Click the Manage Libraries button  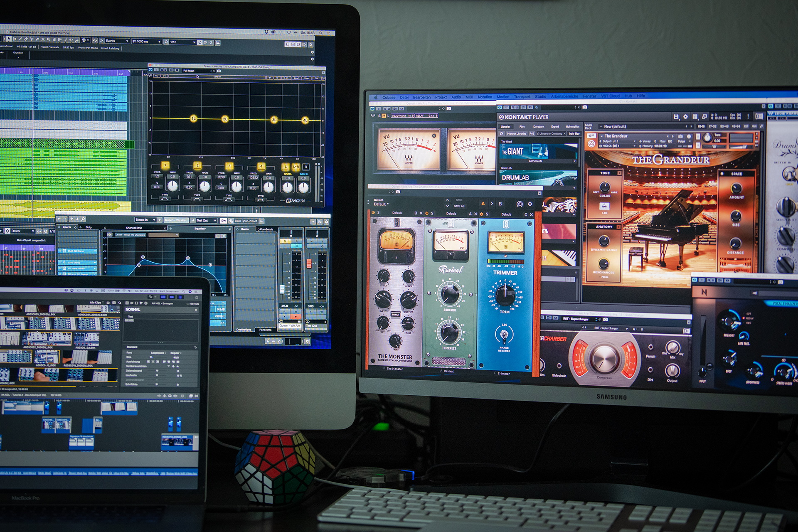pyautogui.click(x=517, y=133)
